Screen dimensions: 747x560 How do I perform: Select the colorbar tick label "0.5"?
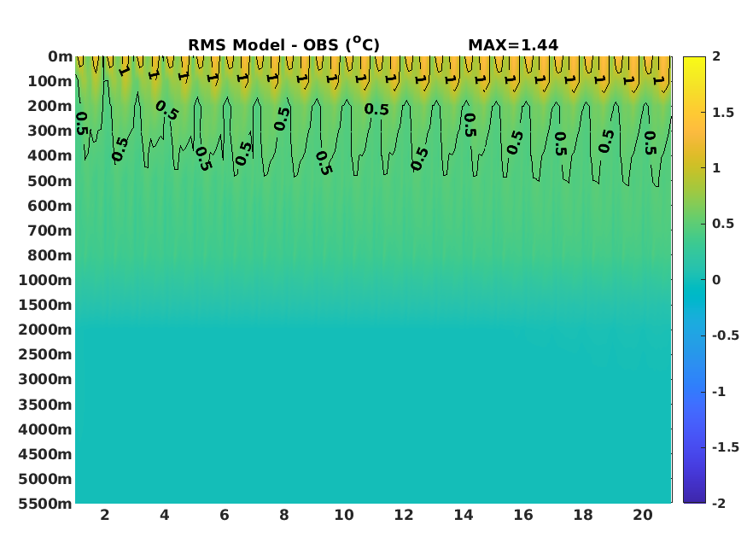click(x=723, y=225)
